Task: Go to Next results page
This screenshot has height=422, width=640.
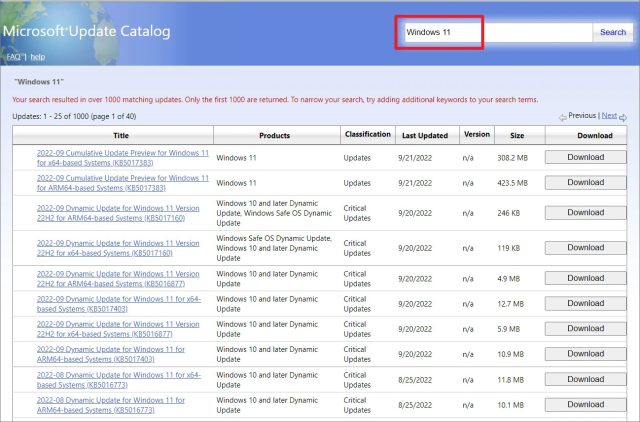Action: point(609,115)
